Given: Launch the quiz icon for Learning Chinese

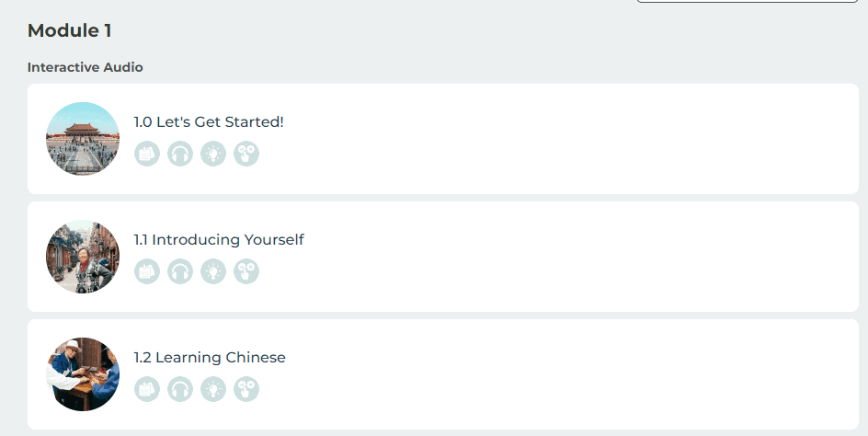Looking at the screenshot, I should pyautogui.click(x=246, y=389).
